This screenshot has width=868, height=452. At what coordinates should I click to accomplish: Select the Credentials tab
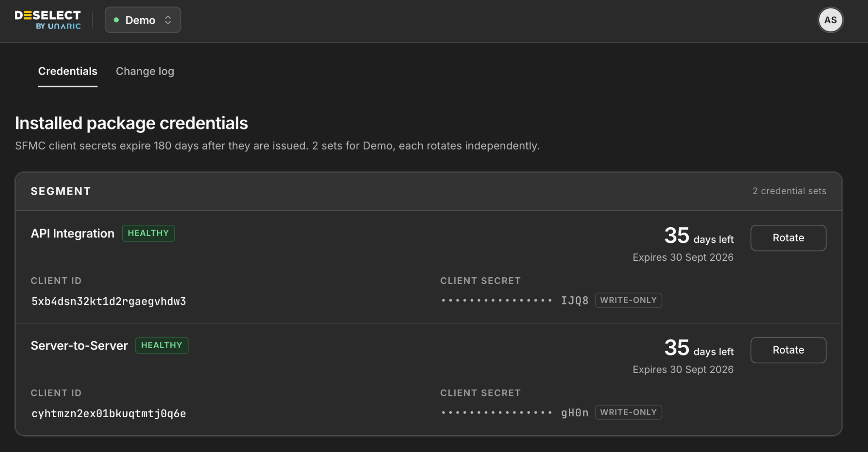pyautogui.click(x=68, y=71)
